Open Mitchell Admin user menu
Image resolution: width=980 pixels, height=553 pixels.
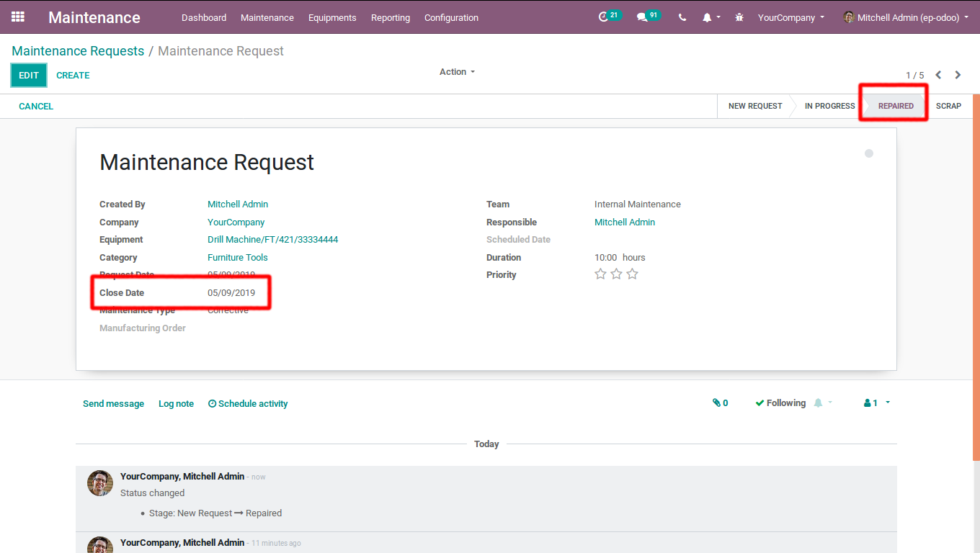(906, 17)
